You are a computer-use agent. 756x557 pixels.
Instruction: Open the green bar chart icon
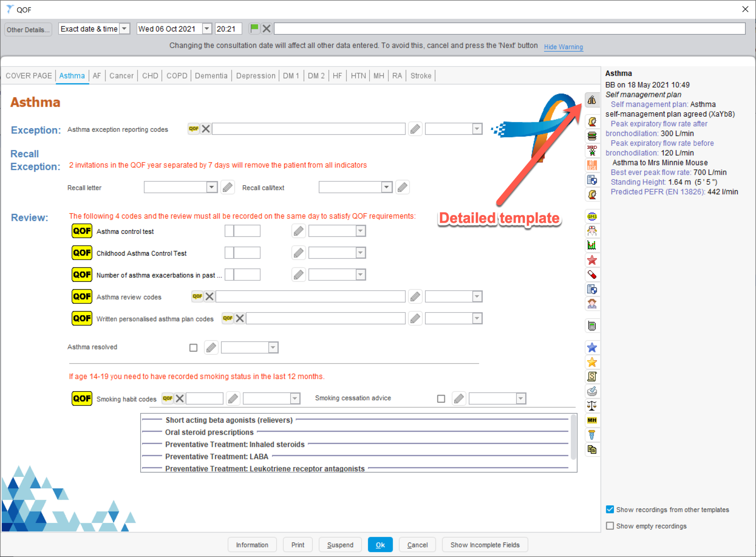(592, 245)
